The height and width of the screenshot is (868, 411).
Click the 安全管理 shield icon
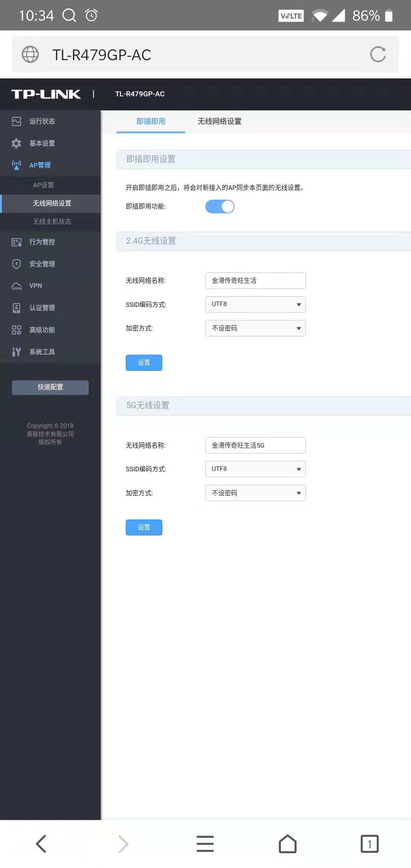(x=16, y=264)
